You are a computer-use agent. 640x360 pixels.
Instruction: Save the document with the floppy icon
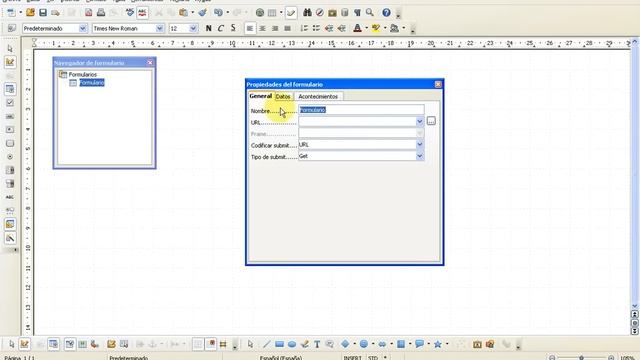[x=43, y=13]
